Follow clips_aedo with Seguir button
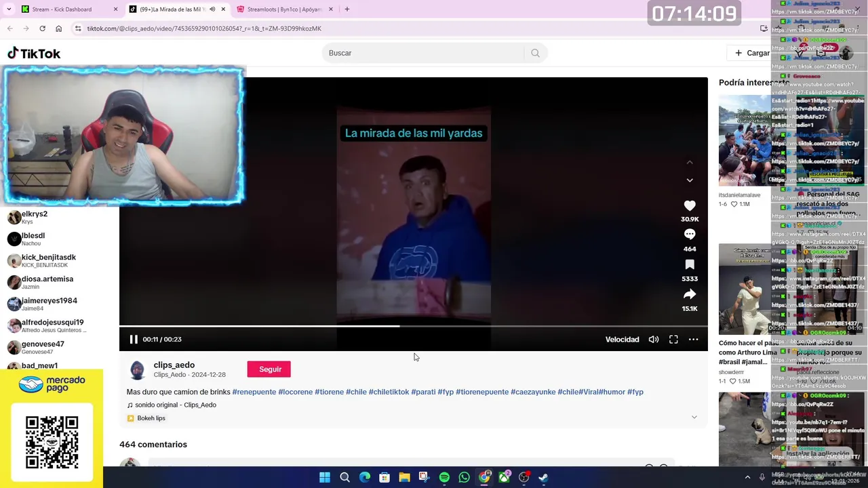868x488 pixels. pyautogui.click(x=269, y=369)
